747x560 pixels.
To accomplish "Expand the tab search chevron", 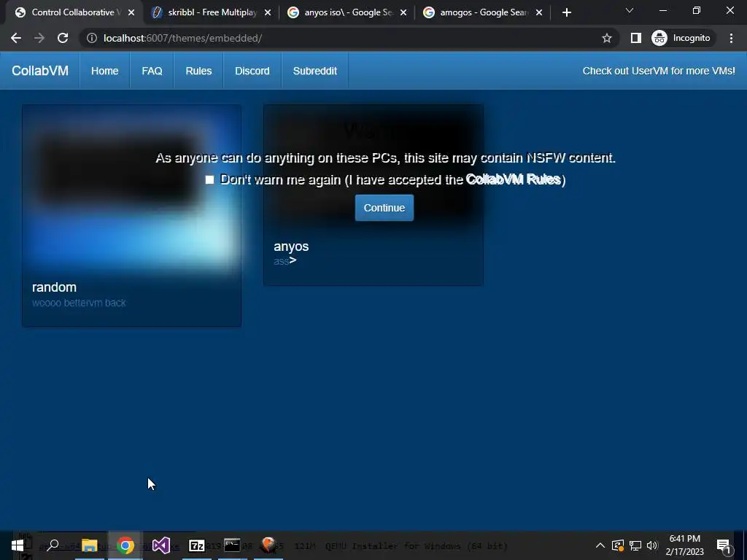I will [x=630, y=10].
